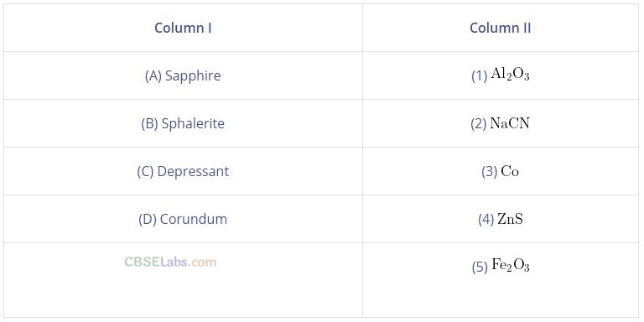Select the (D) Corundum cell

click(183, 219)
